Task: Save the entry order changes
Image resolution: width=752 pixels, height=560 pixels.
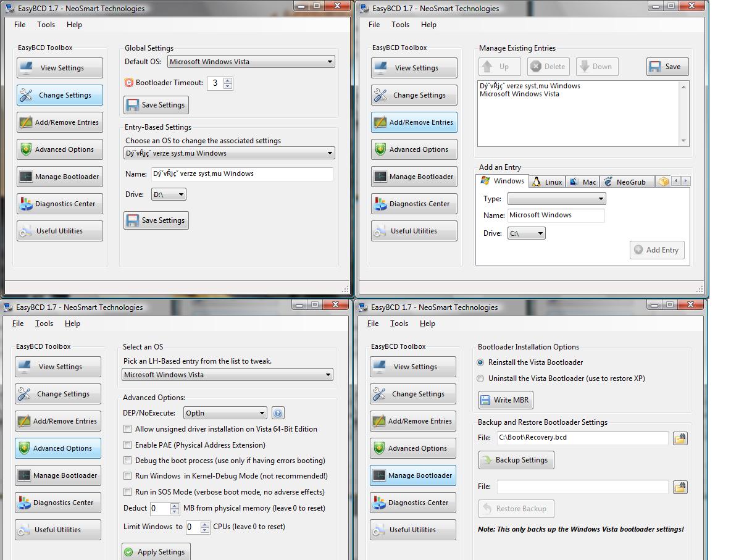Action: (667, 67)
